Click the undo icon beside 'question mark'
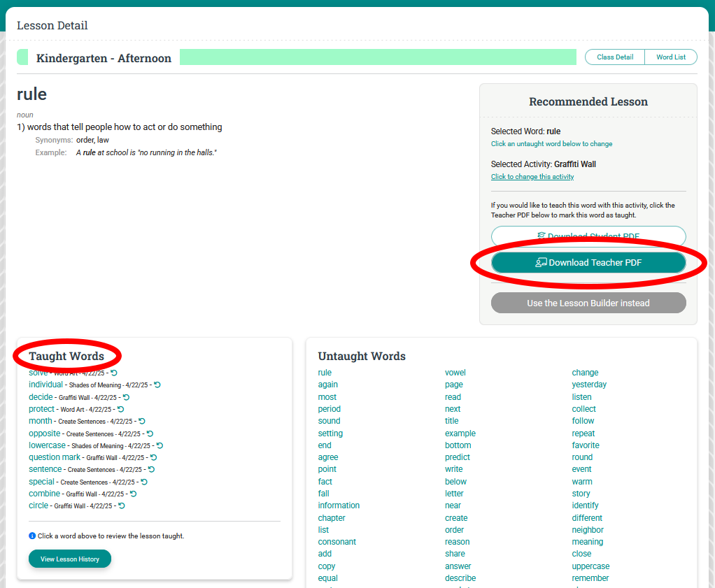 pyautogui.click(x=153, y=457)
